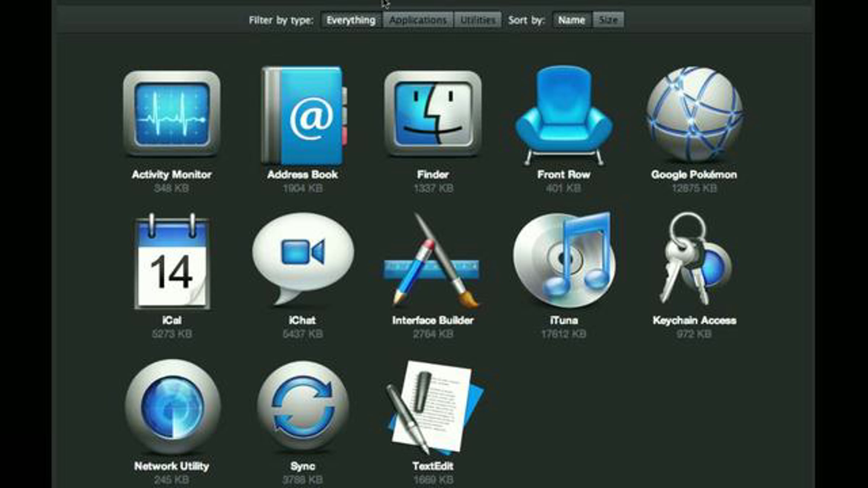Show only Applications in the filter
The image size is (868, 488).
pos(418,20)
